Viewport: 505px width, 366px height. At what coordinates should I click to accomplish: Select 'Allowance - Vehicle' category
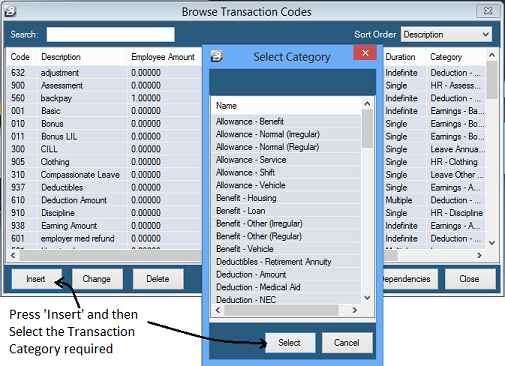pos(286,185)
